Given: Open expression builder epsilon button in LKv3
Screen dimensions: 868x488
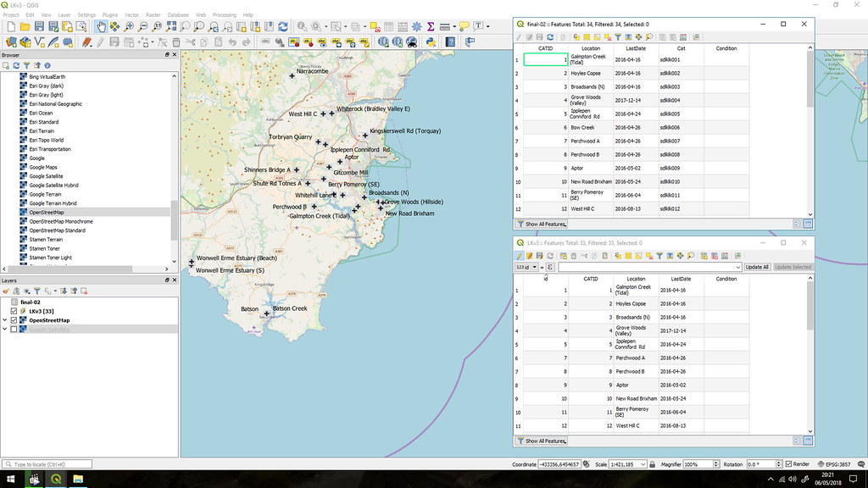Looking at the screenshot, I should [549, 267].
